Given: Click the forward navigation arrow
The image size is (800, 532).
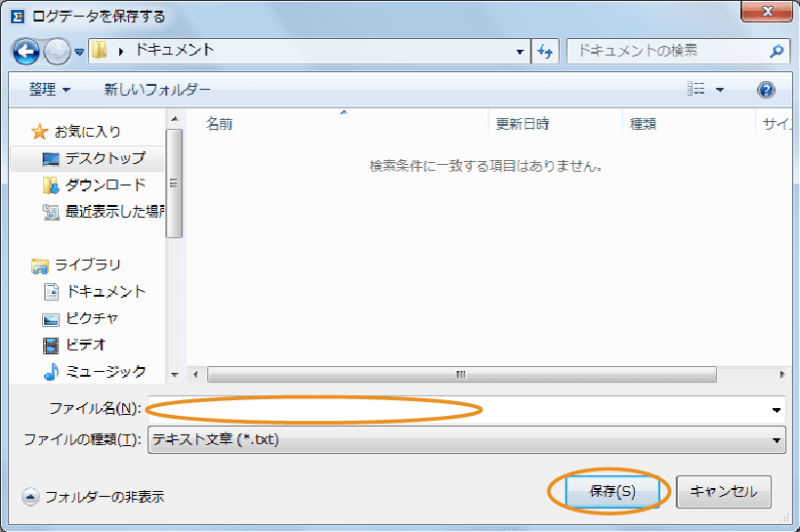Looking at the screenshot, I should (57, 52).
